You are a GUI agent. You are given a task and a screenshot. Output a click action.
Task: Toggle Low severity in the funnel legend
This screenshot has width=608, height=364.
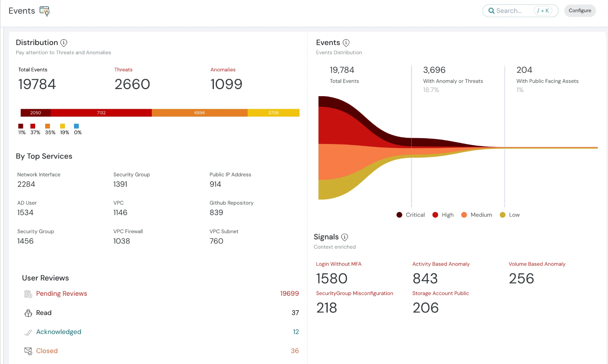(x=510, y=215)
